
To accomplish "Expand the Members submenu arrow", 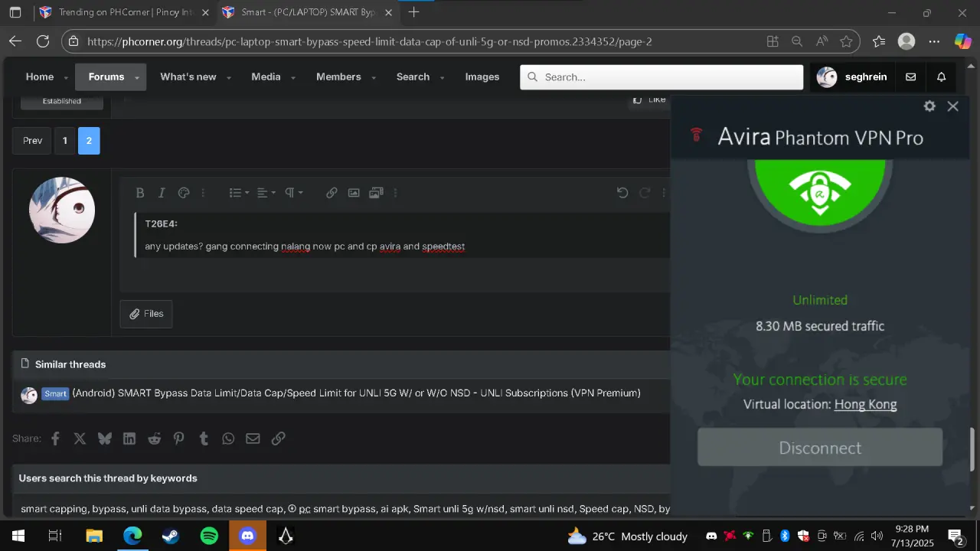I will tap(374, 78).
